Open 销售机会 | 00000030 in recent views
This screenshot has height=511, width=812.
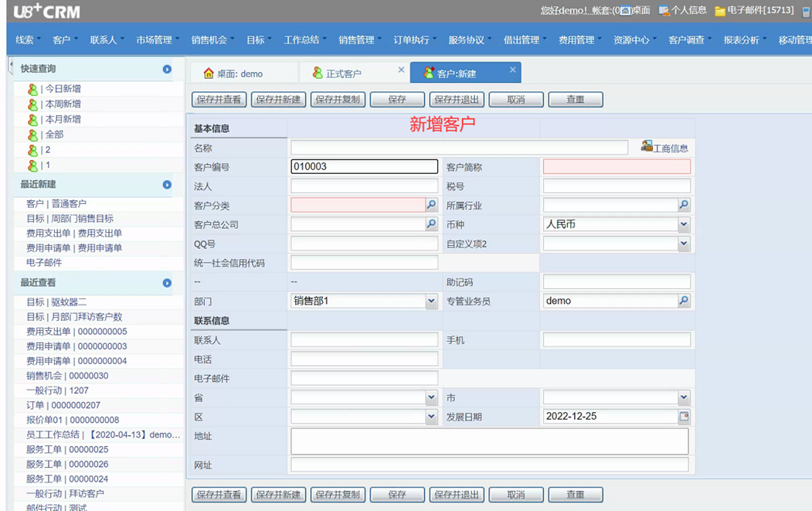tap(67, 376)
